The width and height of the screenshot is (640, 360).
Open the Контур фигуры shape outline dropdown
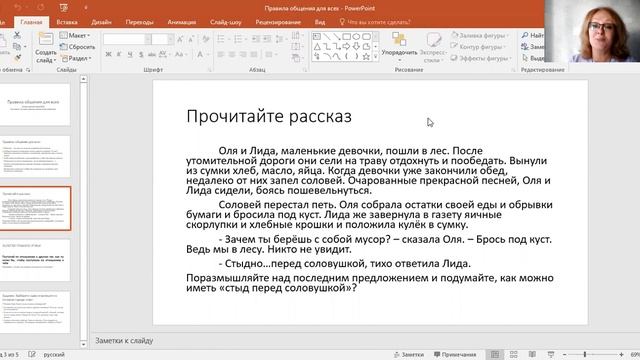click(x=479, y=47)
